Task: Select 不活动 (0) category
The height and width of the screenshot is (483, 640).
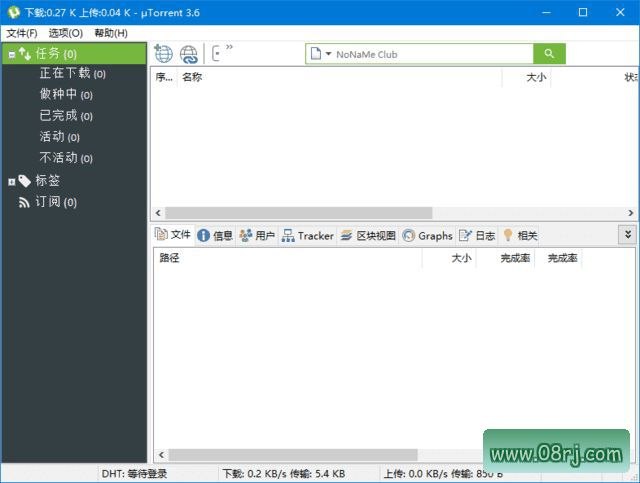Action: click(x=66, y=158)
